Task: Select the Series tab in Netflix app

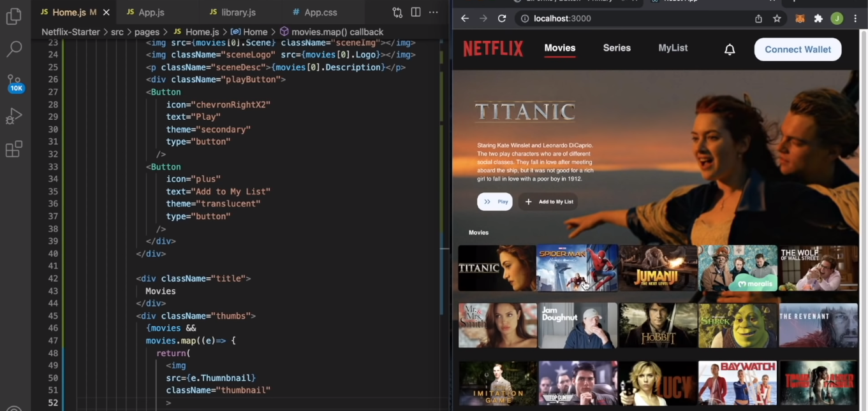Action: point(617,48)
